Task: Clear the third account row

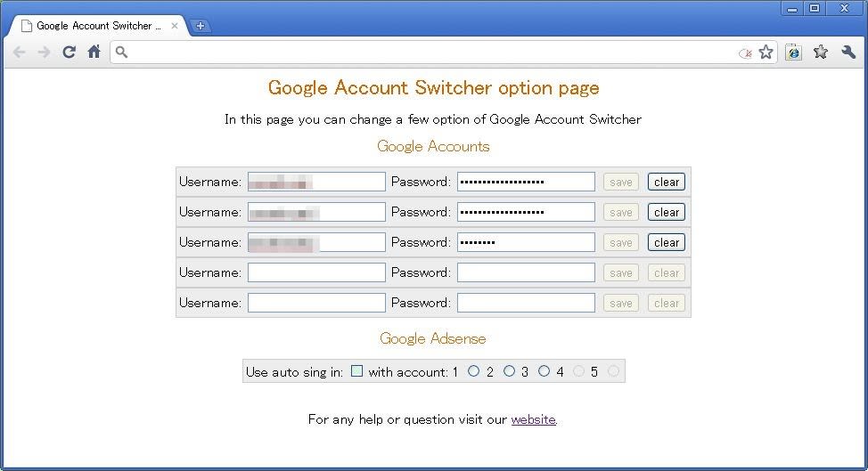Action: pyautogui.click(x=666, y=242)
